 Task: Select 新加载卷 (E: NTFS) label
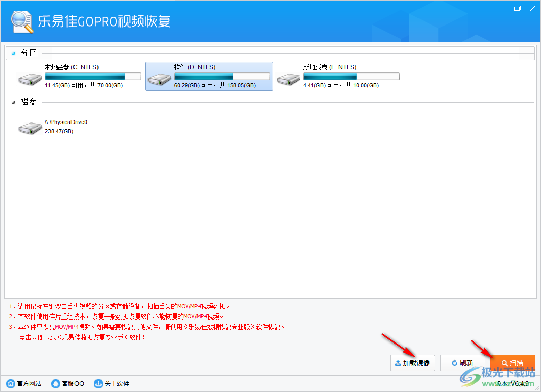[330, 67]
